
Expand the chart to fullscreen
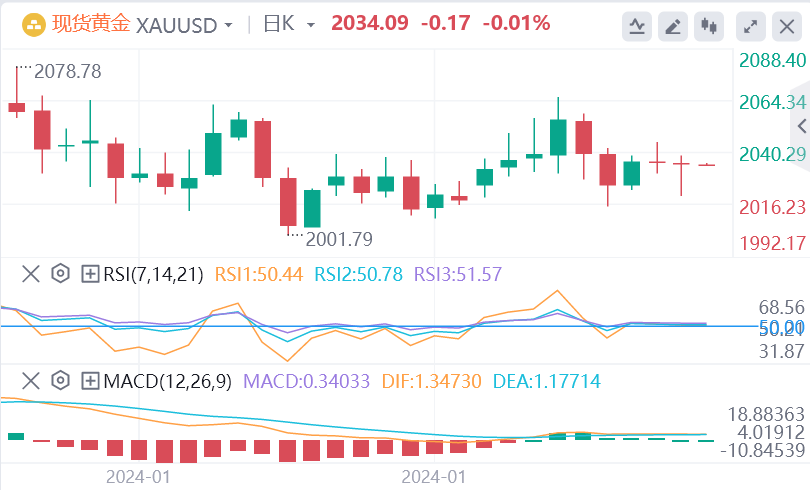pyautogui.click(x=751, y=26)
